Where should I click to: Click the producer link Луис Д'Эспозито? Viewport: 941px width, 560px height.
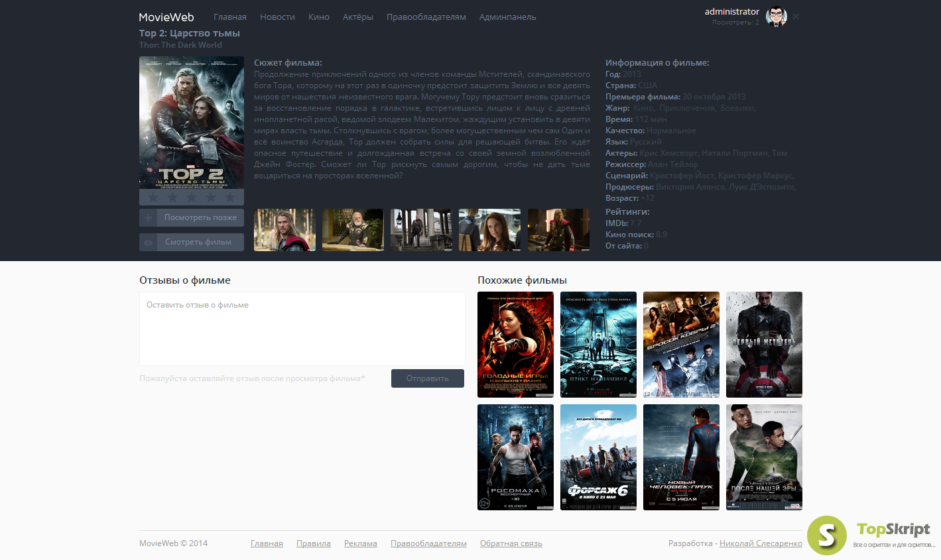763,187
